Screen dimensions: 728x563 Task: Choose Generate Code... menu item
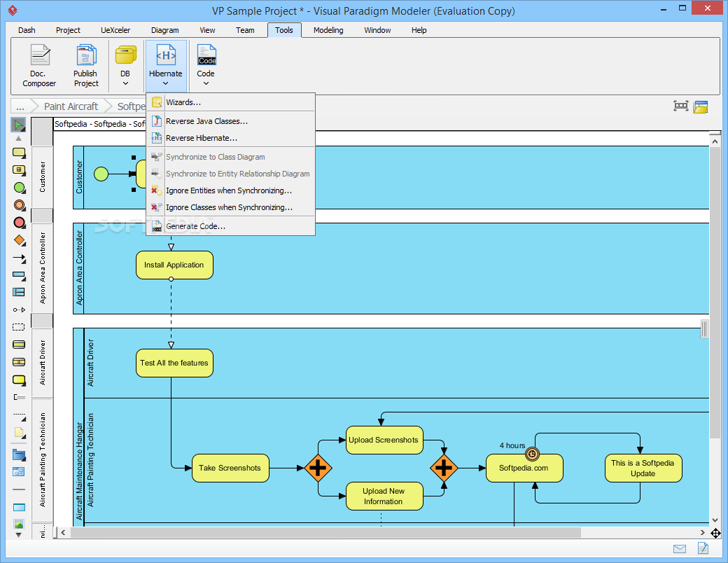[x=231, y=226]
